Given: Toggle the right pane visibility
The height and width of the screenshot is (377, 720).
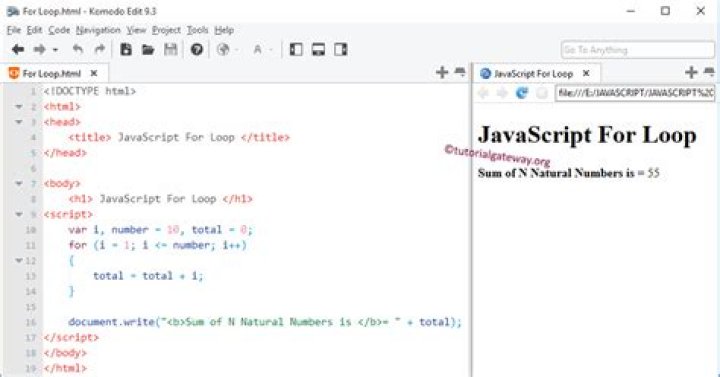Looking at the screenshot, I should pyautogui.click(x=341, y=49).
